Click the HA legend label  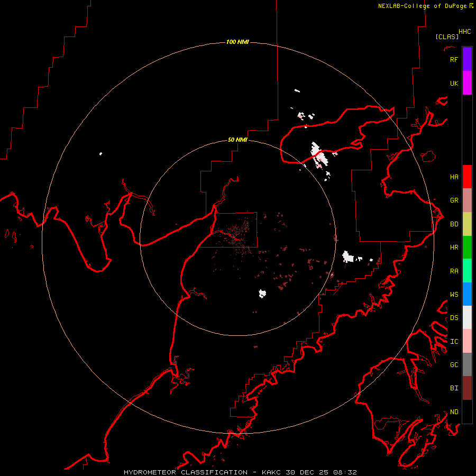454,177
